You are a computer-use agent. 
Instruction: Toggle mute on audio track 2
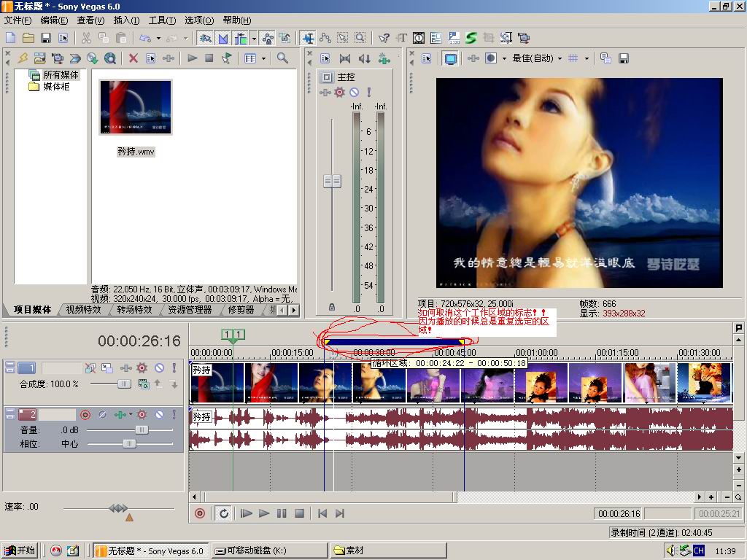coord(160,415)
